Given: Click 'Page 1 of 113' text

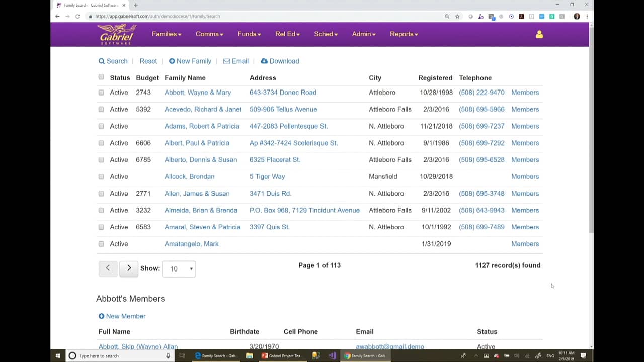Looking at the screenshot, I should [x=319, y=265].
